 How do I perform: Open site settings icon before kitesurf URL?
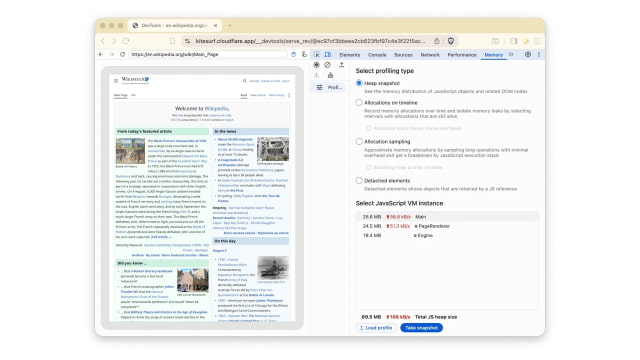point(187,41)
